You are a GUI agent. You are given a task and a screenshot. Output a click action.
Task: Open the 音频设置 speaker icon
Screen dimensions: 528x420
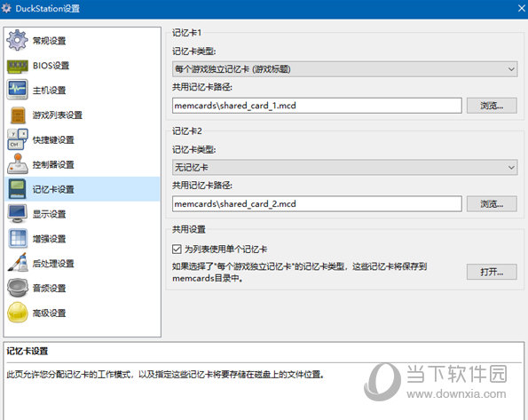point(17,288)
